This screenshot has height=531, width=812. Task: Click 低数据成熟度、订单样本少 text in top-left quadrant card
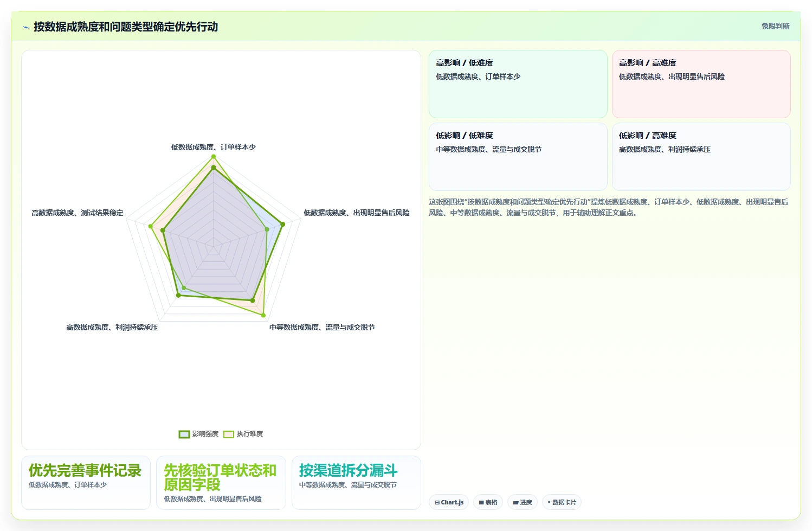click(x=478, y=76)
